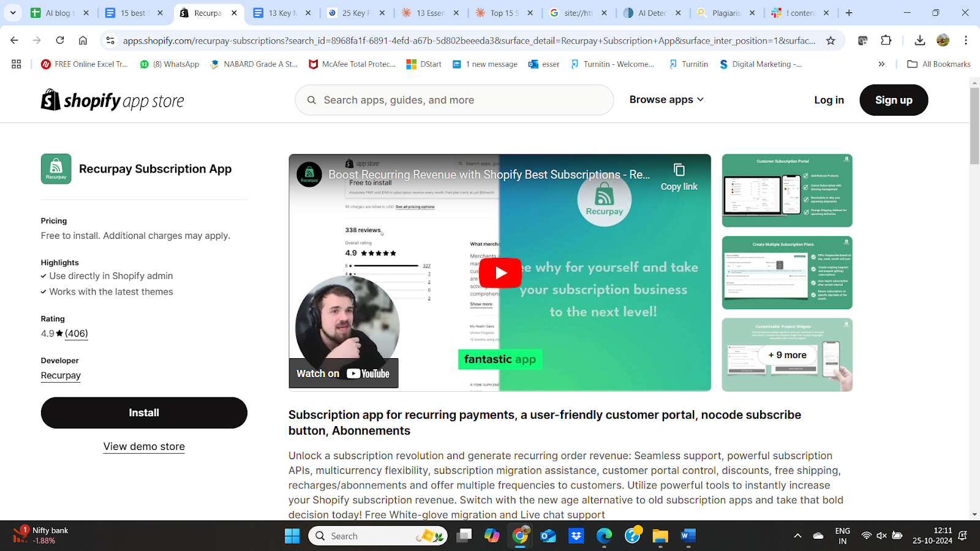
Task: Show more bookmarks with chevron
Action: pos(881,64)
